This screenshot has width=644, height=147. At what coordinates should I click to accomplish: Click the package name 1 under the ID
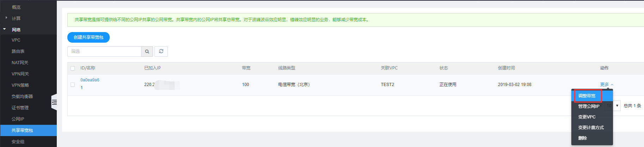pyautogui.click(x=81, y=88)
